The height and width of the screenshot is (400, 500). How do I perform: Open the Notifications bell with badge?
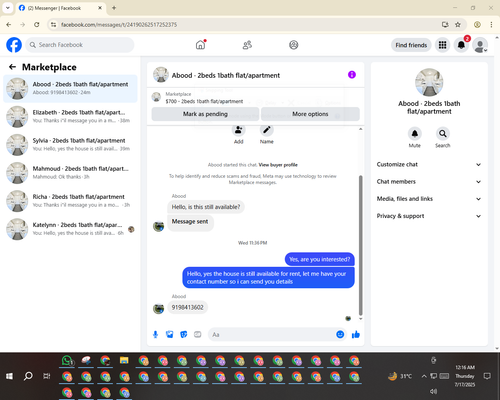[x=461, y=45]
